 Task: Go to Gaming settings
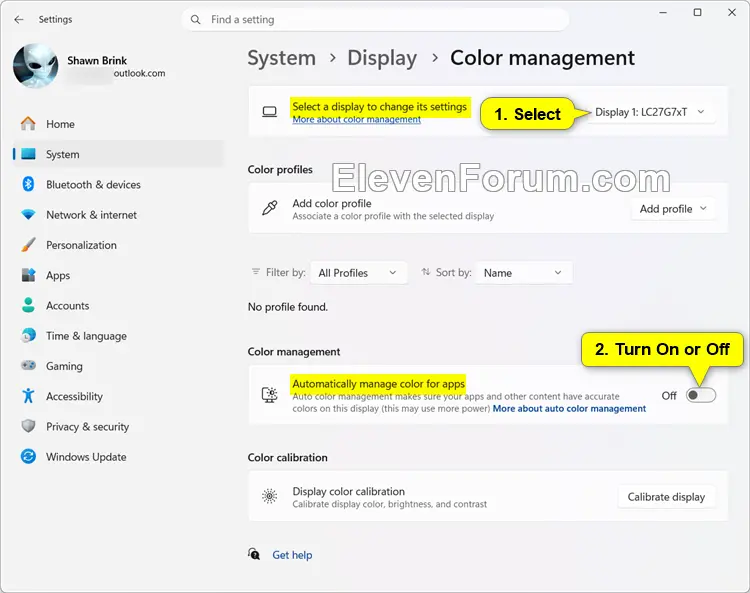click(x=118, y=365)
